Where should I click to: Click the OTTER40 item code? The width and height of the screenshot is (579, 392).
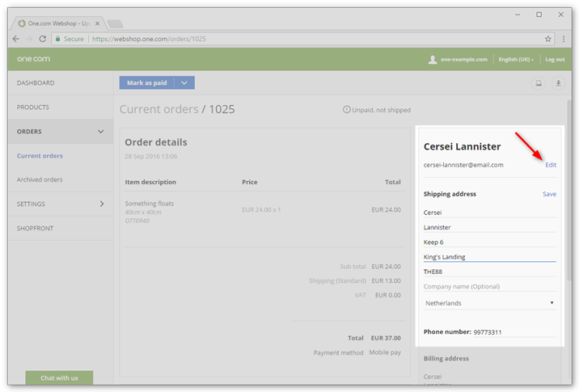pyautogui.click(x=137, y=221)
